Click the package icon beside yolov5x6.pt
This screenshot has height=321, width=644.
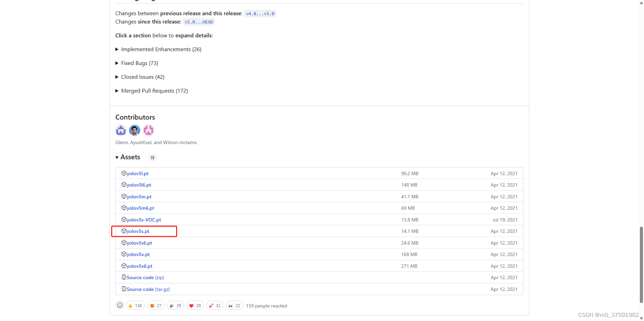124,266
